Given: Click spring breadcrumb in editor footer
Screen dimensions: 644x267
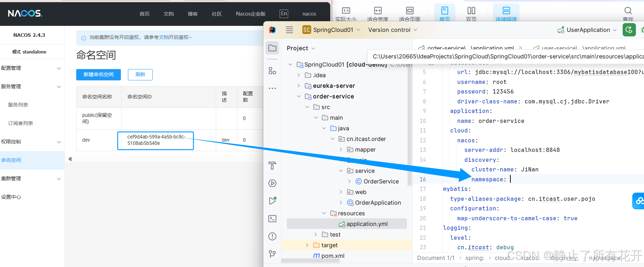Looking at the screenshot, I should pos(475,258).
